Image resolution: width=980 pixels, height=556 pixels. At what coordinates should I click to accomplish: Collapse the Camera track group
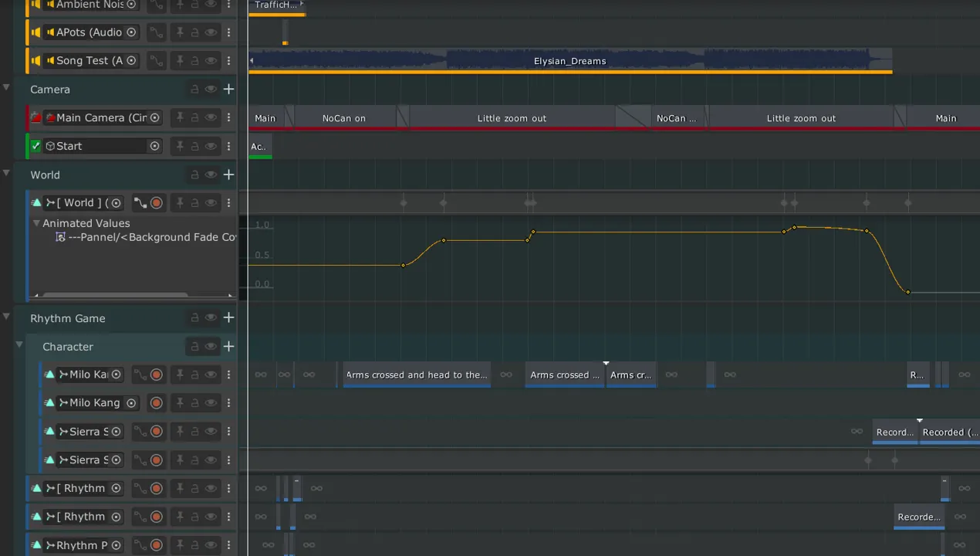[7, 87]
